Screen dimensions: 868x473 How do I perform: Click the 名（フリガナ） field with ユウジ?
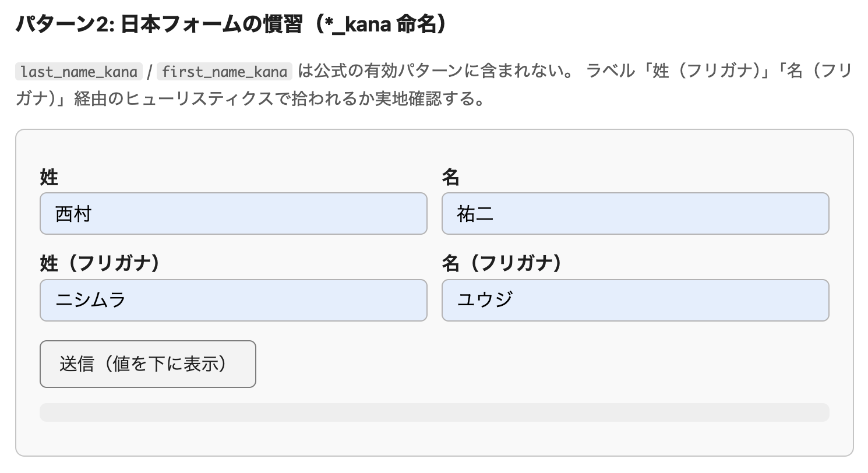[635, 301]
